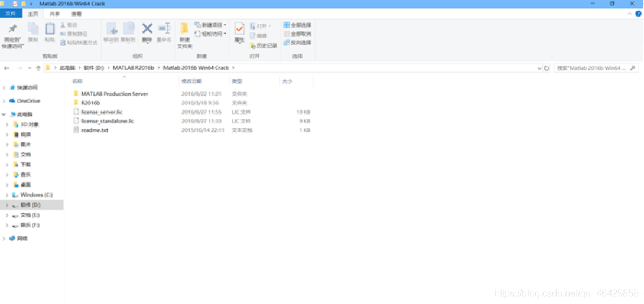Image resolution: width=644 pixels, height=304 pixels.
Task: Select the MATLAB Production Server folder
Action: 115,94
